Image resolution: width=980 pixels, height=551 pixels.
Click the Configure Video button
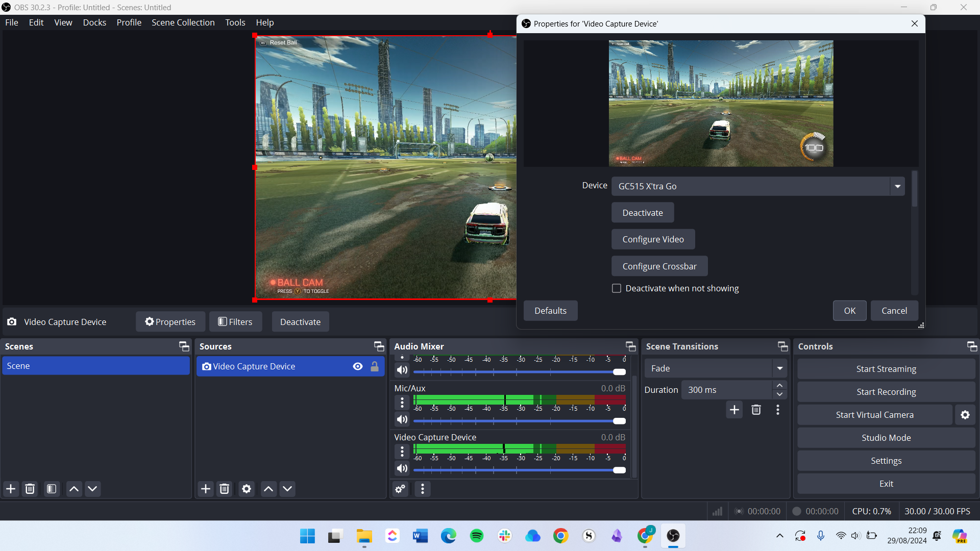(x=653, y=239)
